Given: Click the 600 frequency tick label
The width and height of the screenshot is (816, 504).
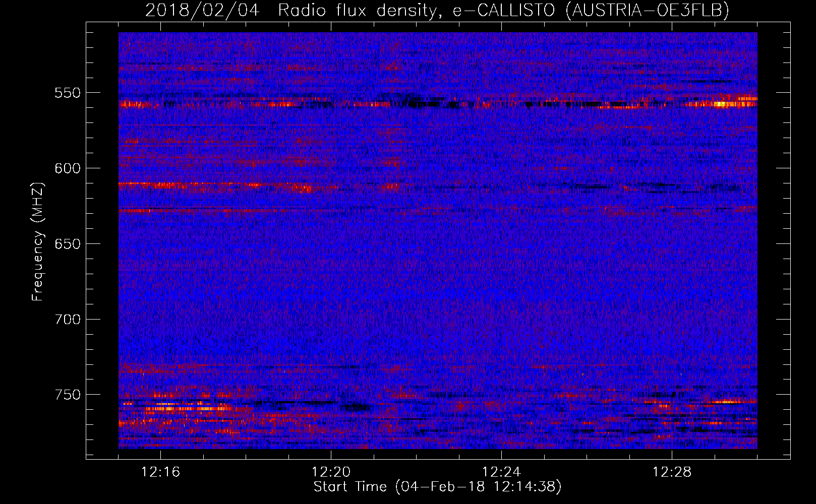Looking at the screenshot, I should click(67, 169).
